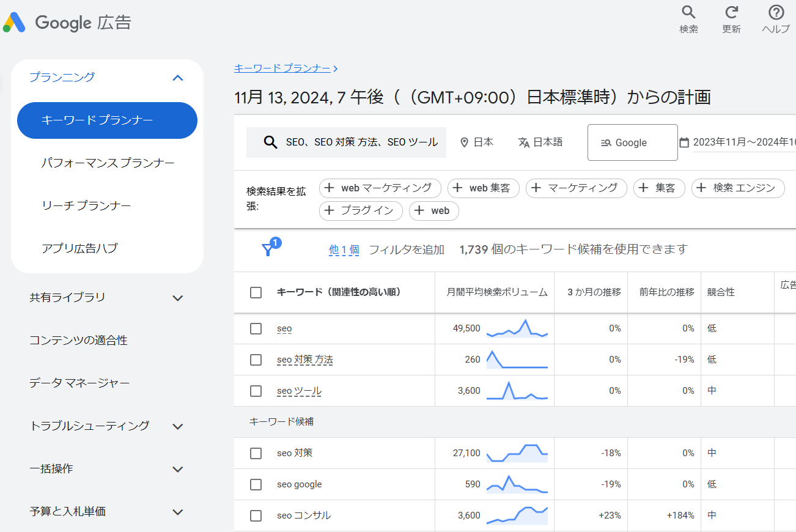Viewport: 796px width, 532px height.
Task: Click the plus icon on マーケティング chip
Action: click(536, 188)
